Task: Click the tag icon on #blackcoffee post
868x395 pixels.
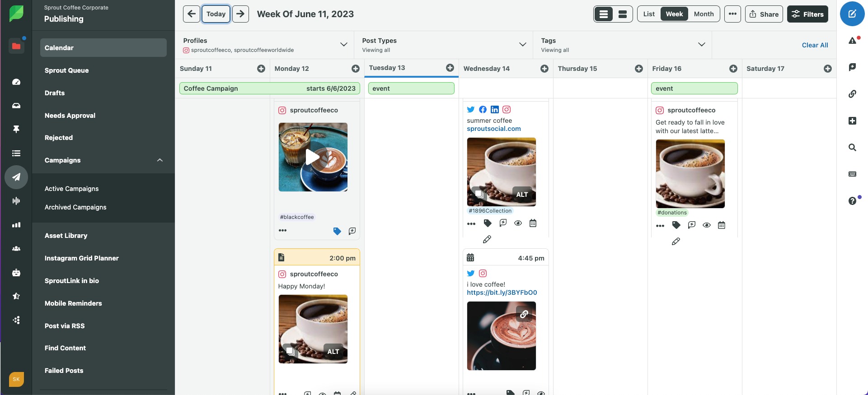Action: 337,231
